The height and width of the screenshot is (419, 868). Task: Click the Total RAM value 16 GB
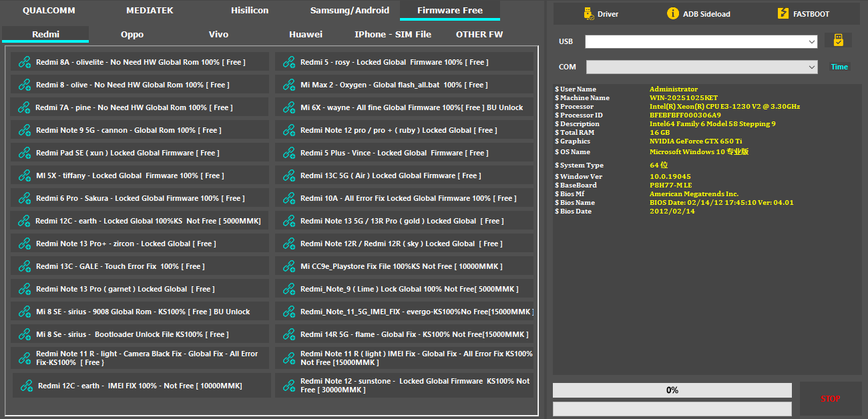pyautogui.click(x=659, y=133)
